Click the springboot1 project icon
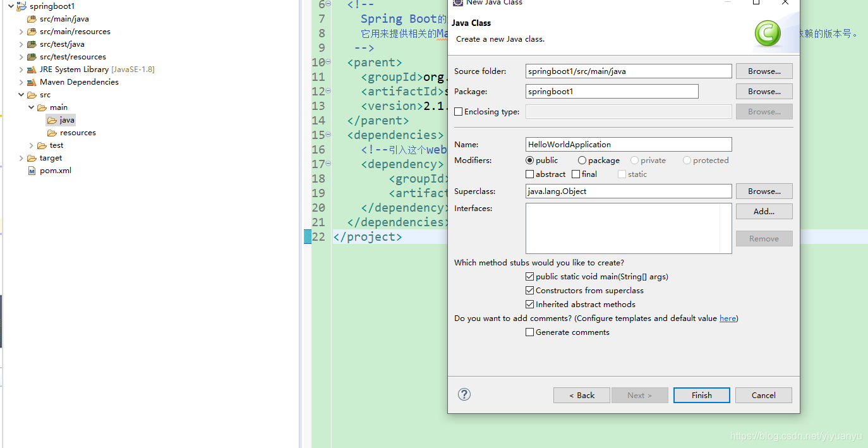The width and height of the screenshot is (868, 448). point(21,6)
